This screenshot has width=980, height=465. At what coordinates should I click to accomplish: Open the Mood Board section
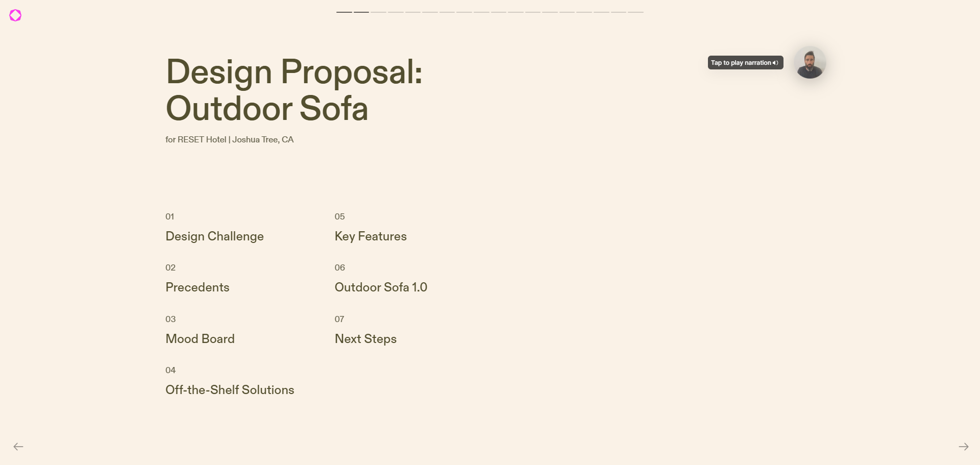tap(200, 339)
